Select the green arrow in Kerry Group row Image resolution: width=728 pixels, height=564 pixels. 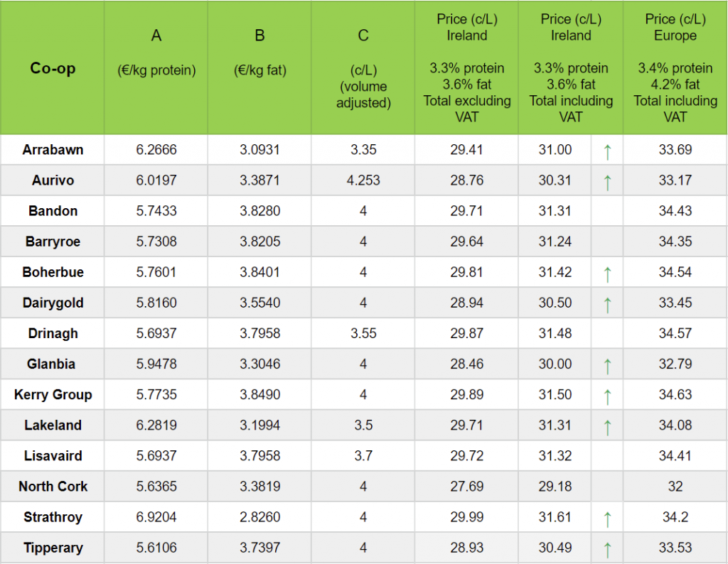pos(607,395)
